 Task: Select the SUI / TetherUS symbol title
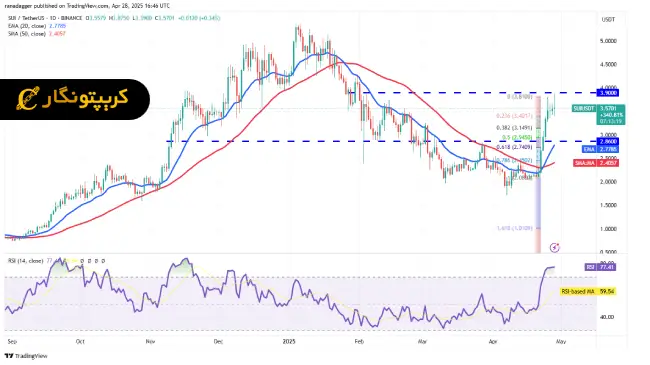click(x=46, y=18)
